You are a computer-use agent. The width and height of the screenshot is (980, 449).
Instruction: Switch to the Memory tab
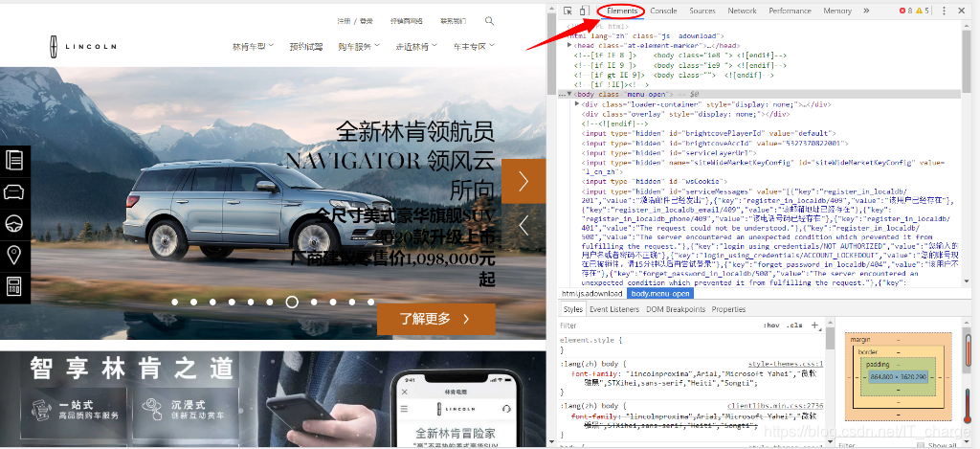pyautogui.click(x=837, y=11)
